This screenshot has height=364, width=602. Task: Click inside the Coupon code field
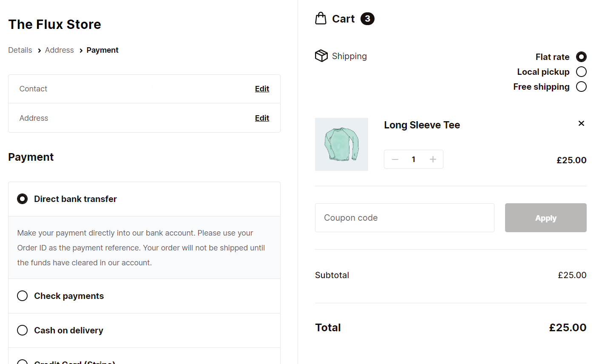click(x=404, y=217)
